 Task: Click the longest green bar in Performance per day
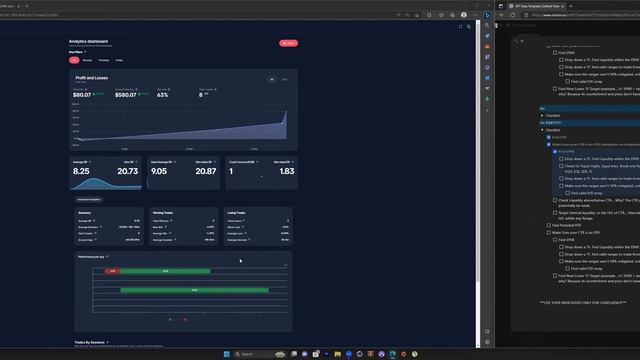(x=194, y=290)
